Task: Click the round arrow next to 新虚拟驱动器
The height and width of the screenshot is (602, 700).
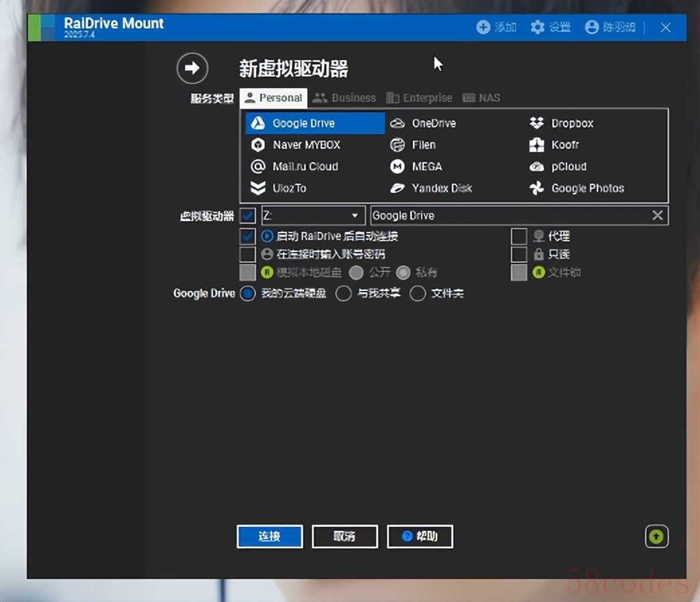Action: coord(192,68)
